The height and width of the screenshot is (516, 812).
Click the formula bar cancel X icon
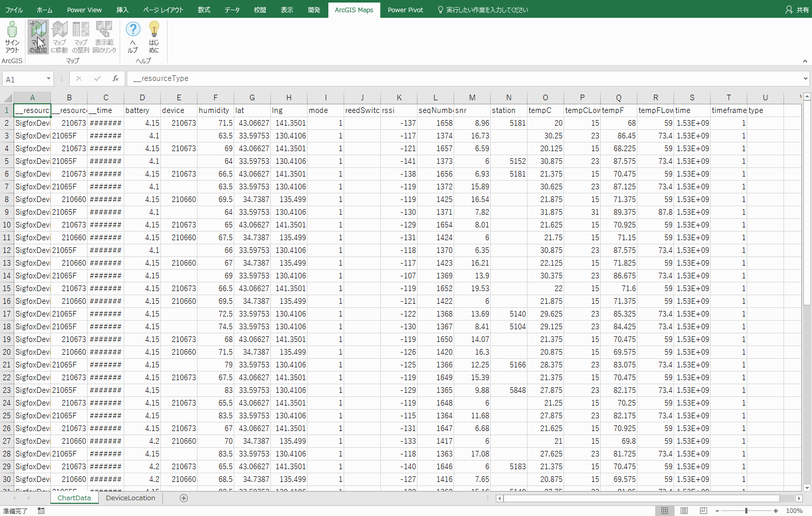(x=79, y=78)
